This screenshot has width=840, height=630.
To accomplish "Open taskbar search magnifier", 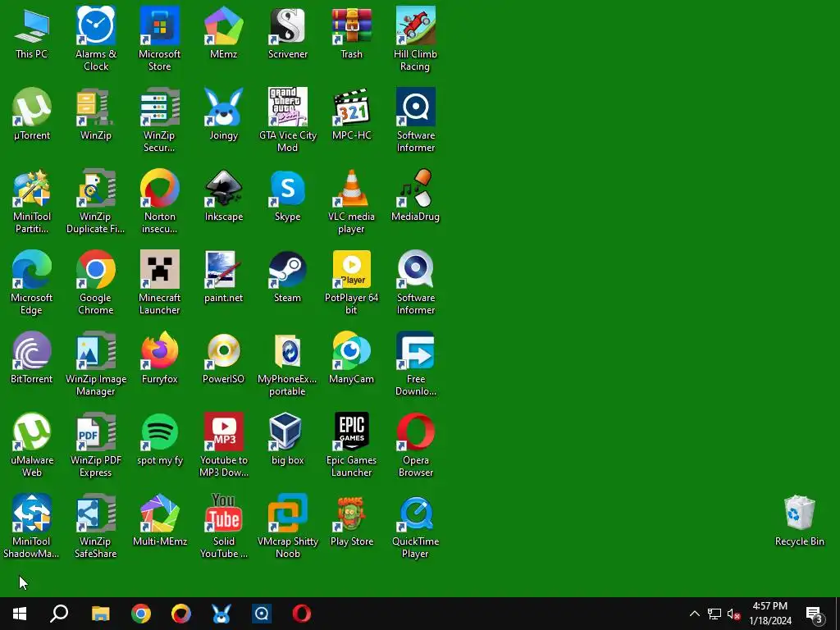I will tap(59, 614).
